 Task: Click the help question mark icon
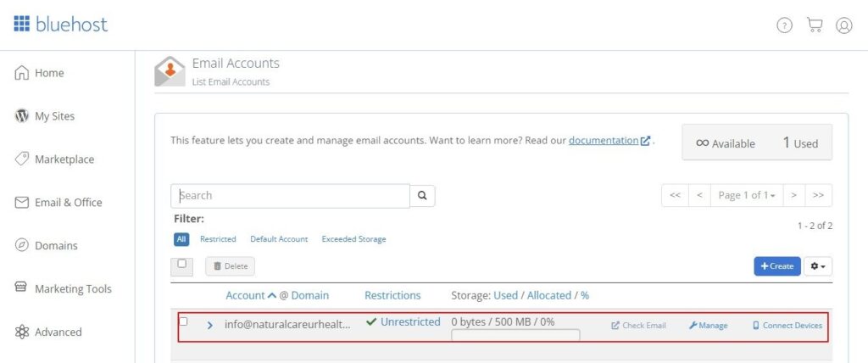click(784, 25)
